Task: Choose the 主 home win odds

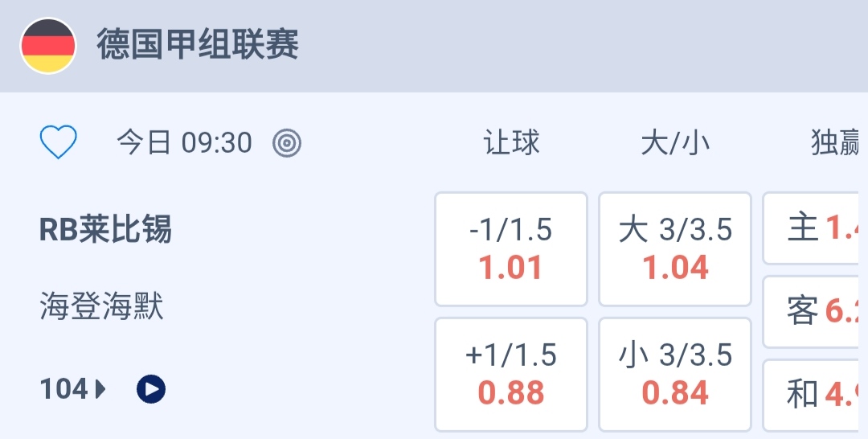Action: click(x=815, y=228)
